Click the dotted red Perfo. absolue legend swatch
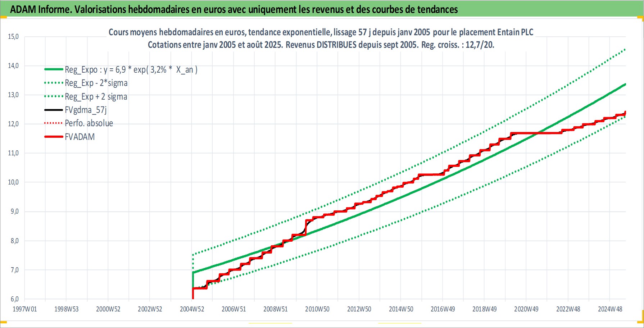This screenshot has height=328, width=644. point(54,123)
